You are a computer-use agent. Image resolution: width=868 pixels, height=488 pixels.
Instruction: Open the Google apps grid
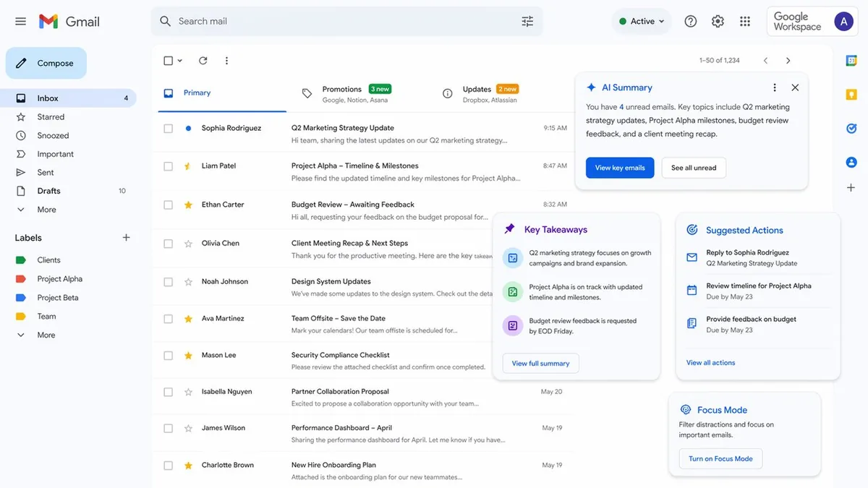pos(745,22)
